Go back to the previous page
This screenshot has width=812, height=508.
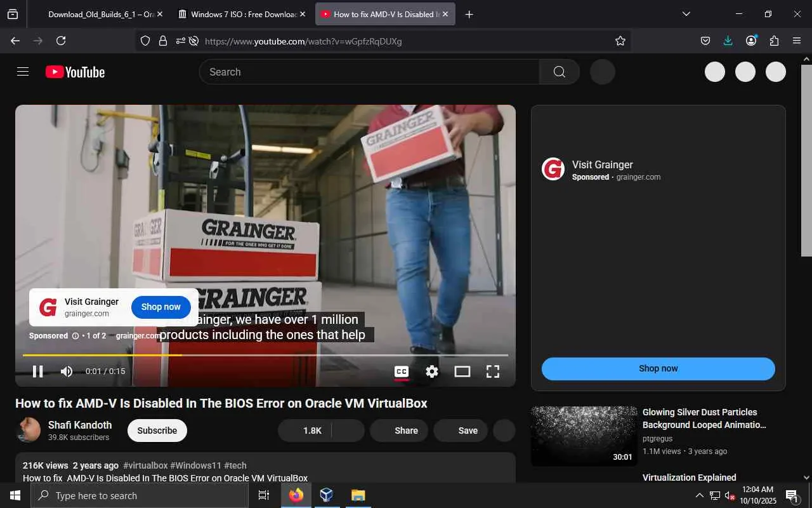tap(15, 41)
